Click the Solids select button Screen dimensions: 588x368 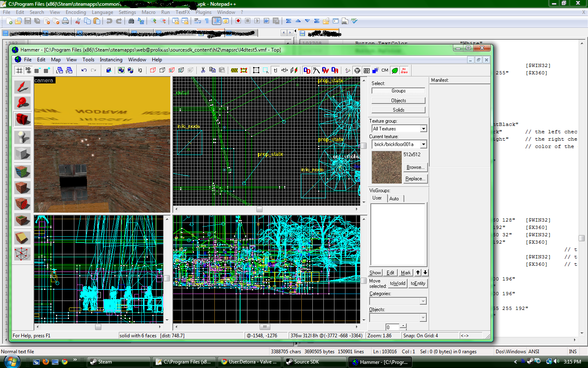coord(399,110)
